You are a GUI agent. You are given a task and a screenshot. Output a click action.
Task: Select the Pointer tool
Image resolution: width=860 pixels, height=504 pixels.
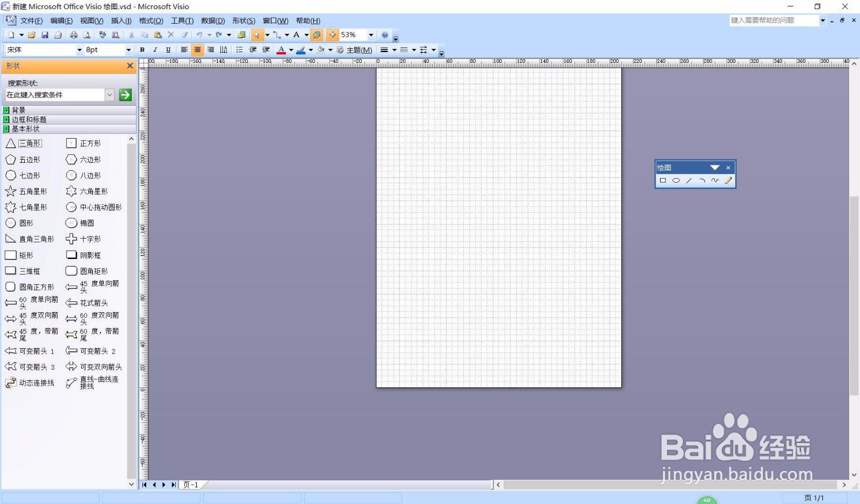pyautogui.click(x=257, y=35)
